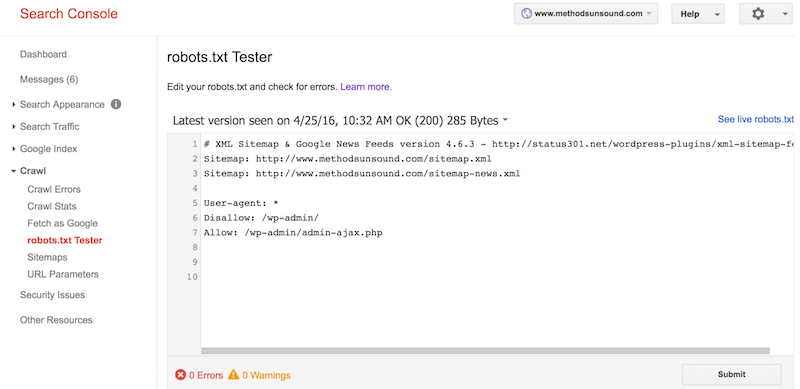
Task: Go to Security Issues
Action: 53,295
